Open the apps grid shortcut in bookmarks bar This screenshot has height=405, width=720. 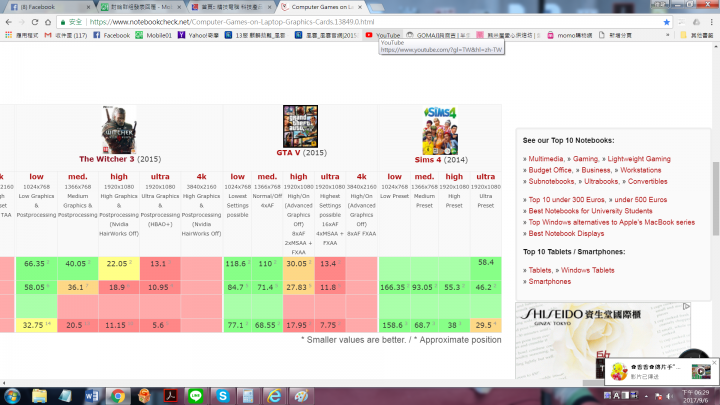[x=8, y=35]
